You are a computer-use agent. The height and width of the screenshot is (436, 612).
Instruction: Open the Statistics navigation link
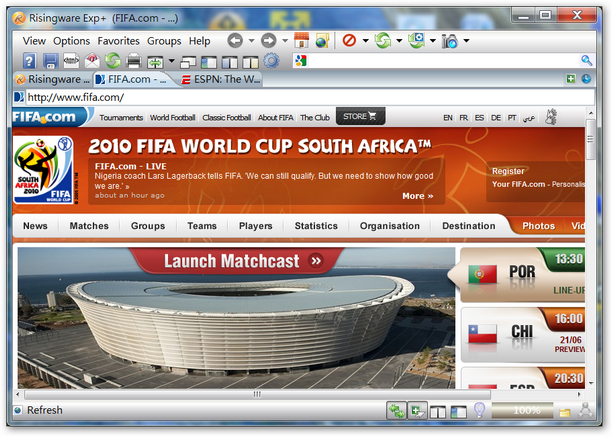pos(316,226)
